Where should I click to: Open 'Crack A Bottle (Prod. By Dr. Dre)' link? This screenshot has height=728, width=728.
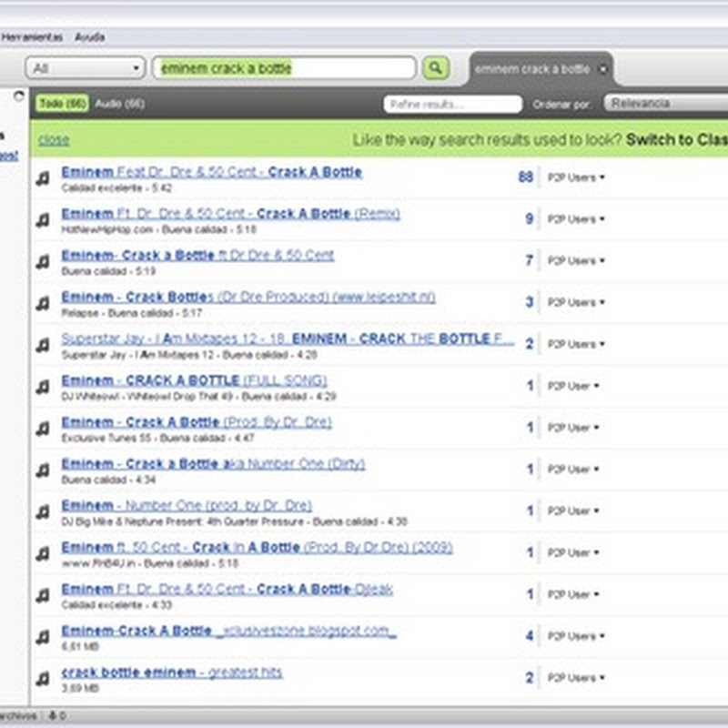[x=197, y=422]
